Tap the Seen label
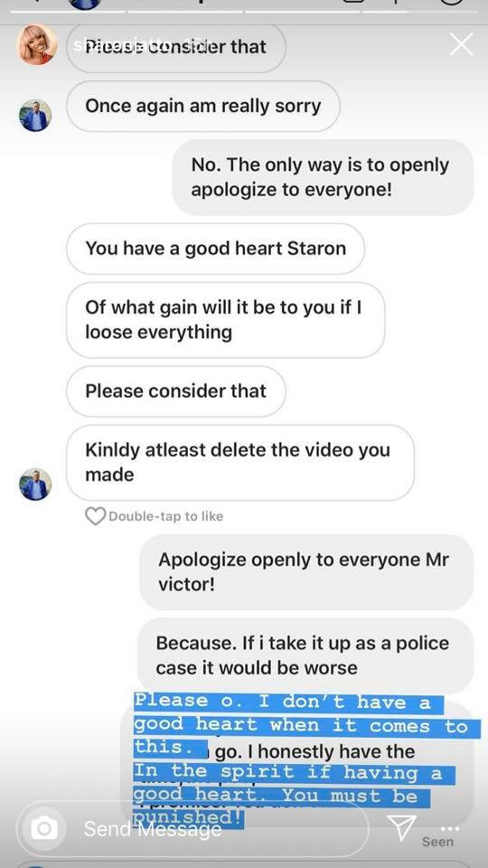 [437, 842]
